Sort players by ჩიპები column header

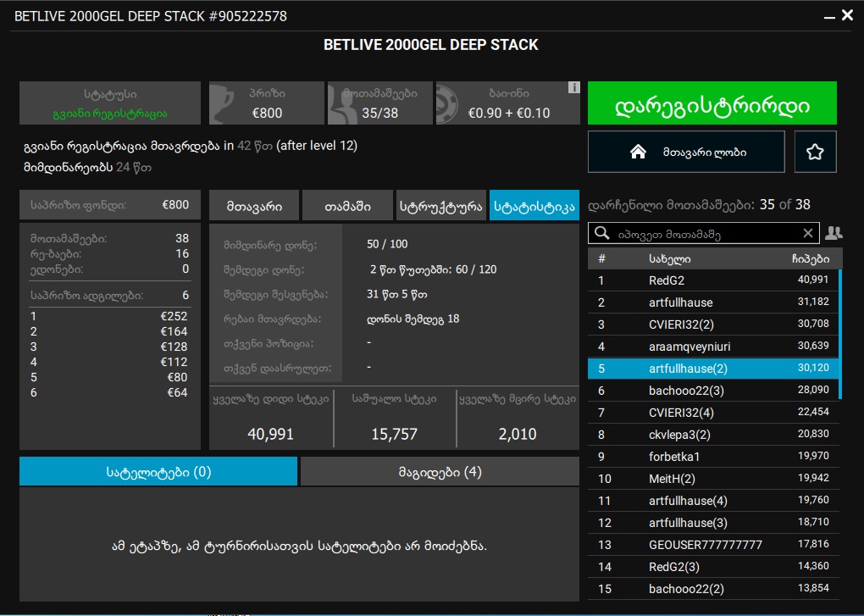(x=808, y=258)
